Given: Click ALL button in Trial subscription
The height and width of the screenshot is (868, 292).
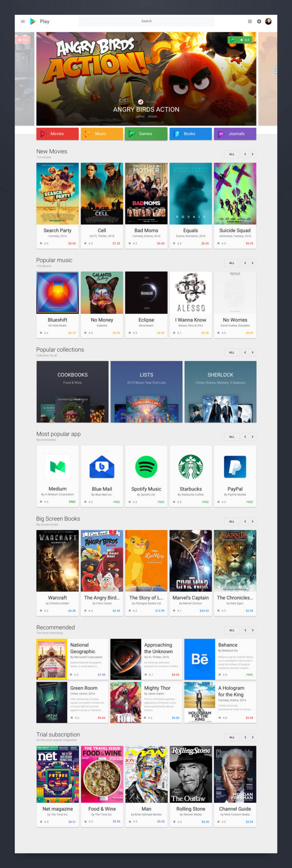Looking at the screenshot, I should [232, 737].
